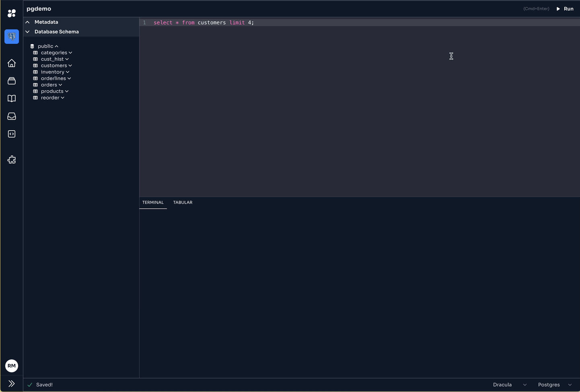The image size is (580, 392).
Task: Click the code brackets icon
Action: click(x=12, y=134)
